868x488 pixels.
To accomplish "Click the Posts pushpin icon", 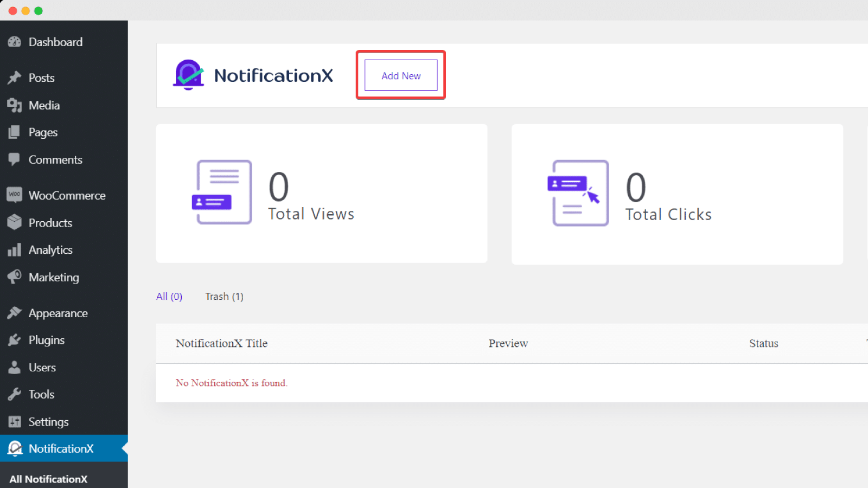I will (x=15, y=78).
